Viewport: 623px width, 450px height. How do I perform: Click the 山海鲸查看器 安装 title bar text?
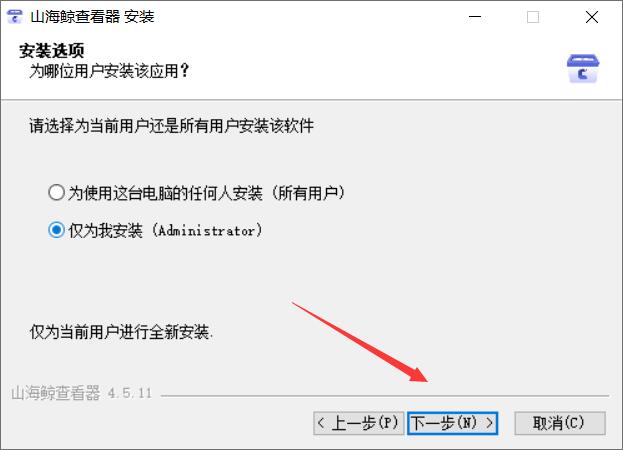pyautogui.click(x=92, y=17)
